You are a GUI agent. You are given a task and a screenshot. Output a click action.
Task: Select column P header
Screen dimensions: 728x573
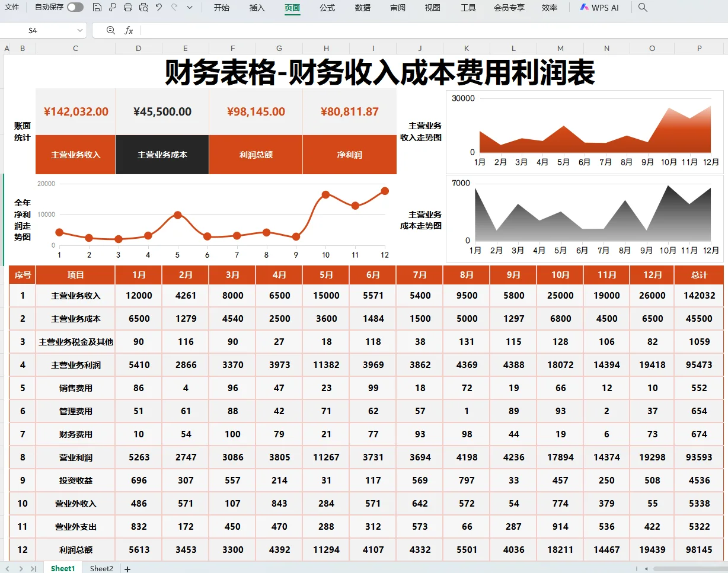pyautogui.click(x=700, y=48)
